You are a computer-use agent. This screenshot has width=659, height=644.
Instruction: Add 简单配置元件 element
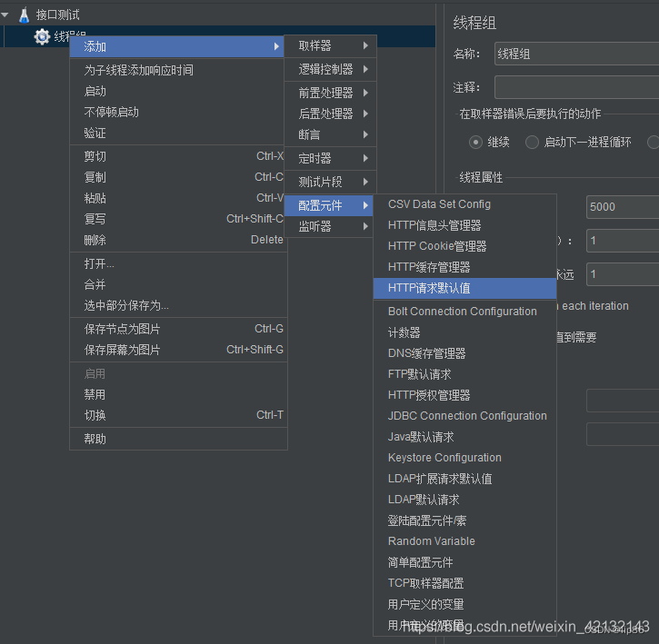click(464, 562)
